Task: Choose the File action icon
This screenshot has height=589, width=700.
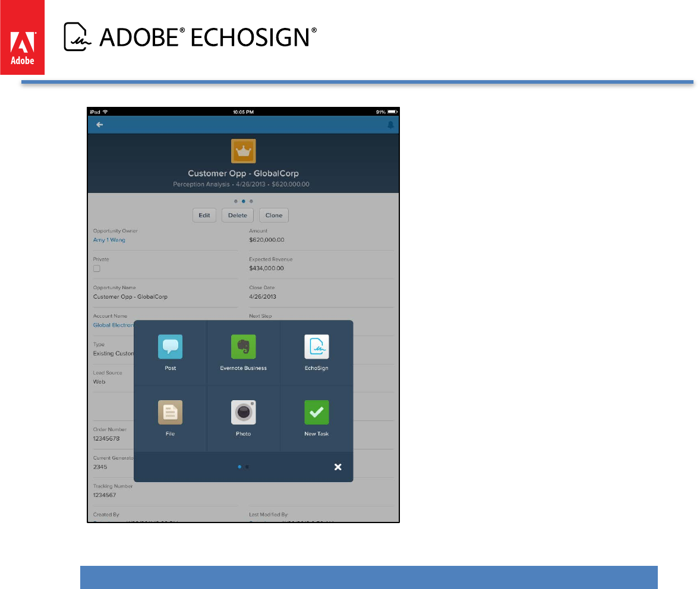Action: coord(170,412)
